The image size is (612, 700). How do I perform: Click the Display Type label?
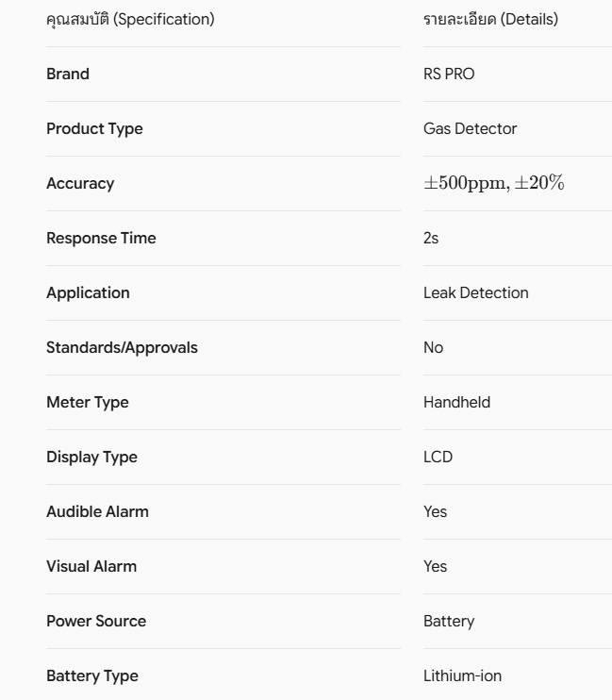(92, 458)
